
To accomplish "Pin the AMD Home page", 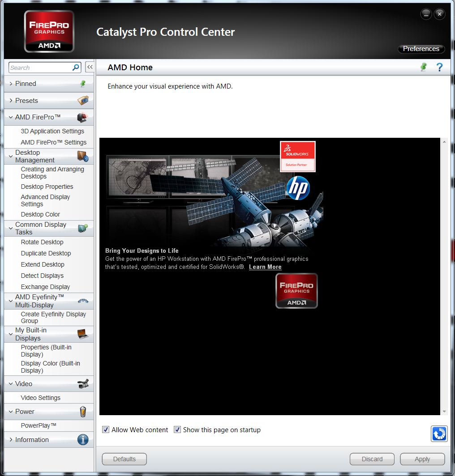I will click(x=423, y=67).
